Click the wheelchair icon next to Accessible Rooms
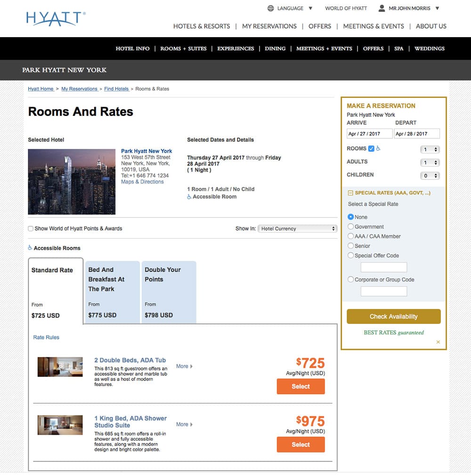 coord(31,248)
